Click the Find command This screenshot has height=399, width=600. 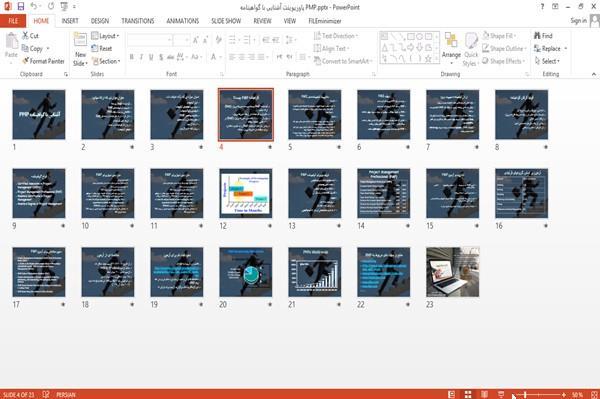[543, 36]
